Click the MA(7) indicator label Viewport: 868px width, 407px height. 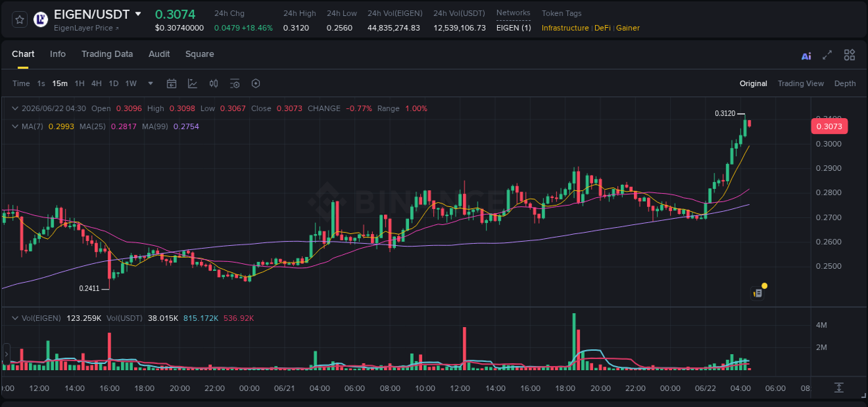tap(33, 126)
